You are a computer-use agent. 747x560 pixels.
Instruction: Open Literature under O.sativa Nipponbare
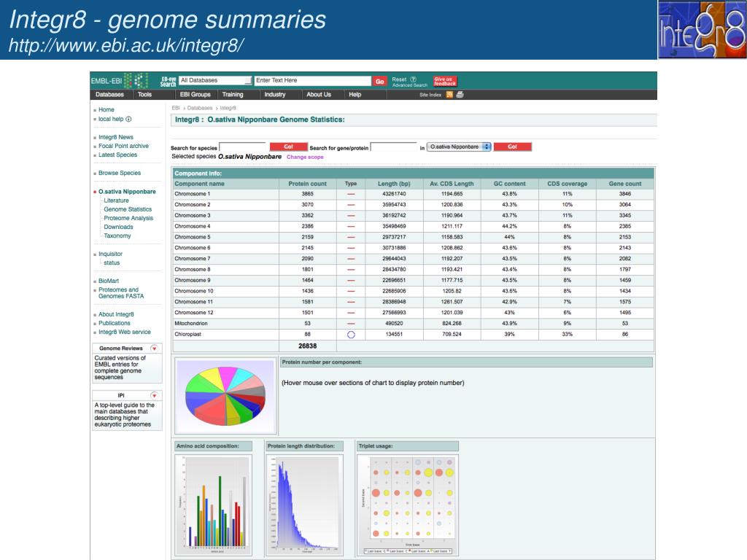tap(116, 201)
